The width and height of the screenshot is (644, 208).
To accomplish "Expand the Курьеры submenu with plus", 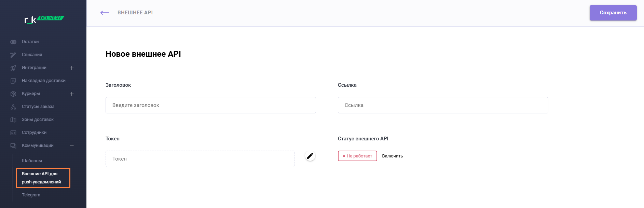I will (72, 94).
